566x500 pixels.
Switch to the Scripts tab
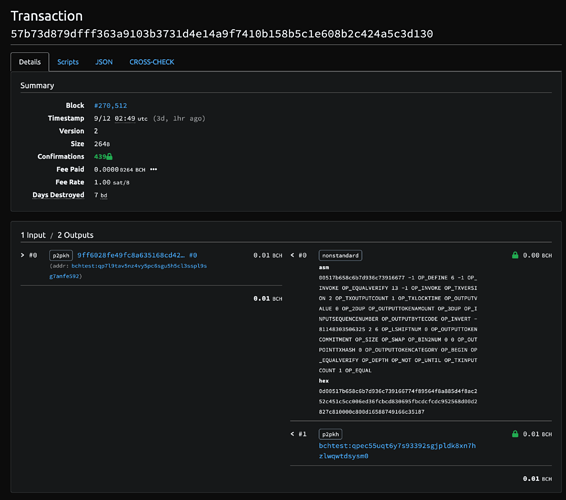[68, 62]
